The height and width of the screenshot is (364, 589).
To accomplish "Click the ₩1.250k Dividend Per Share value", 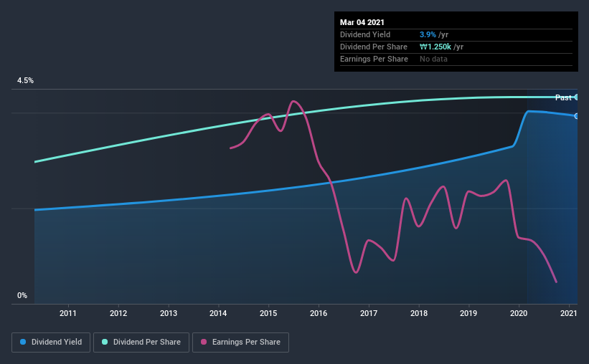I will click(x=435, y=47).
